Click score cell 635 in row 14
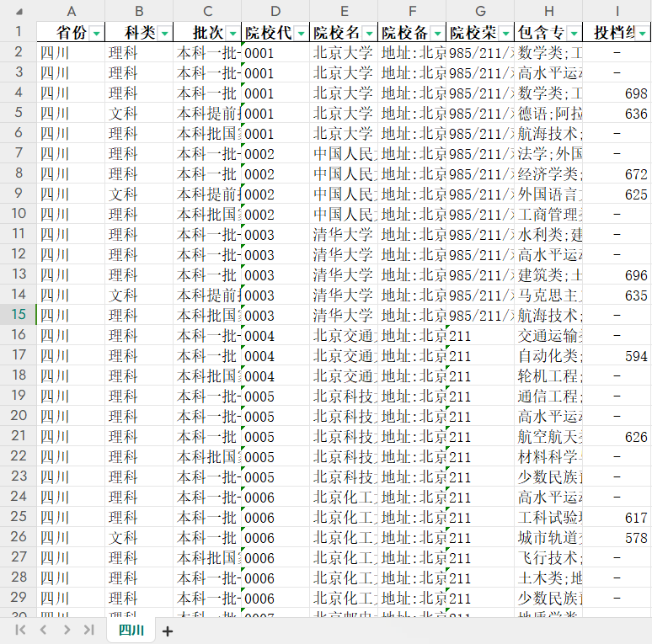Image resolution: width=652 pixels, height=644 pixels. point(617,295)
